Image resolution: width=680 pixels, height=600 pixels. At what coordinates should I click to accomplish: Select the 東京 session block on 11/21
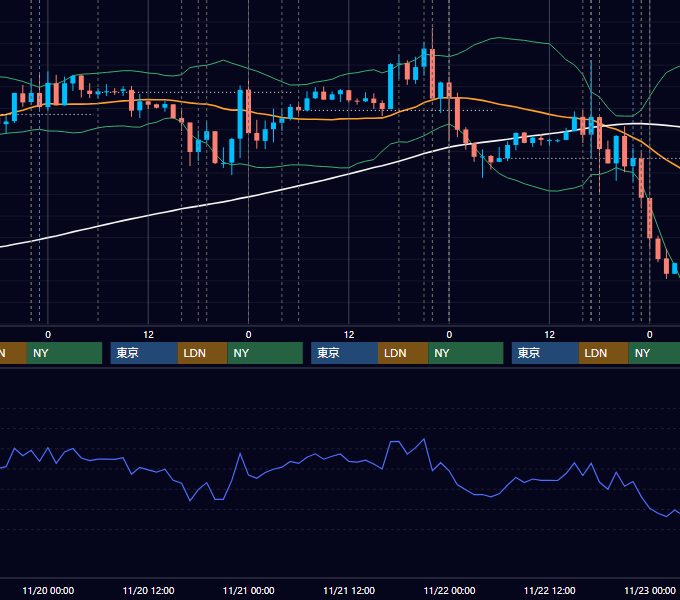pyautogui.click(x=344, y=353)
